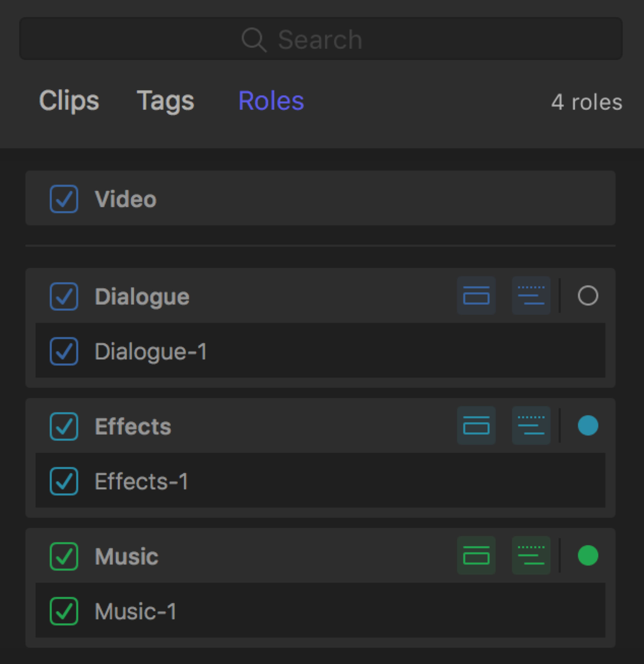Viewport: 644px width, 664px height.
Task: Switch to the Clips tab
Action: click(x=69, y=101)
